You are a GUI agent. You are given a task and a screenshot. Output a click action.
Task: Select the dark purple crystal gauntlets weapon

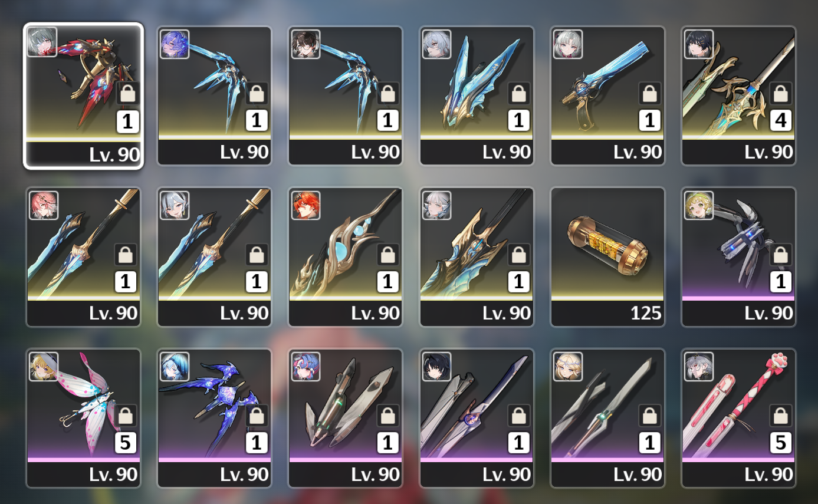[214, 418]
